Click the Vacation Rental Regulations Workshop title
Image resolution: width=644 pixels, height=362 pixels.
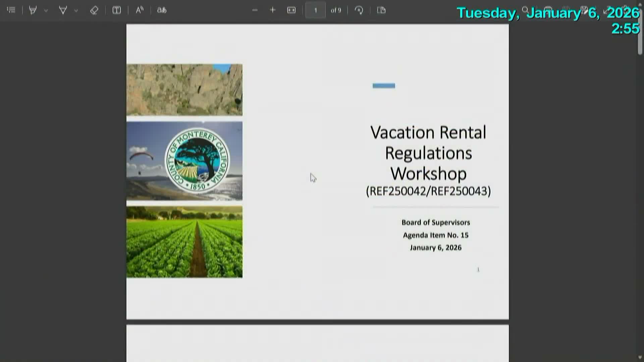(x=428, y=153)
